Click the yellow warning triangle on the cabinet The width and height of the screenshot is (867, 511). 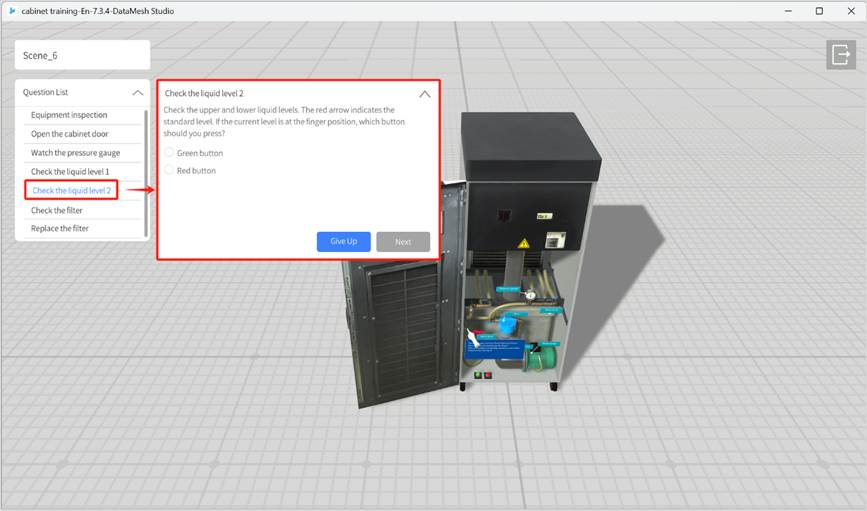[523, 243]
